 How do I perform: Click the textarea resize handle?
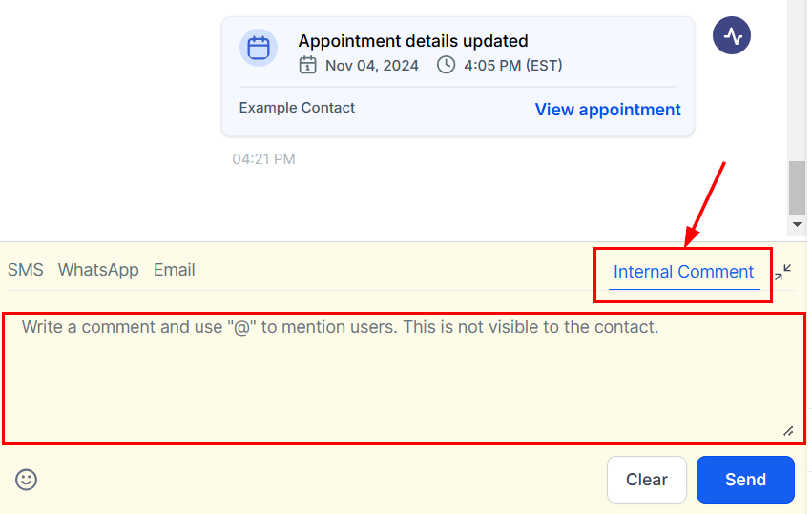pyautogui.click(x=788, y=431)
